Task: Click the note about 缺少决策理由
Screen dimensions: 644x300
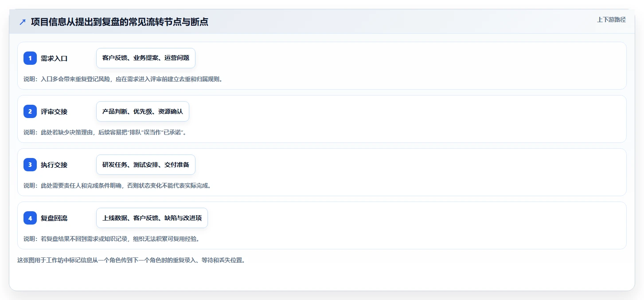Action: point(105,132)
